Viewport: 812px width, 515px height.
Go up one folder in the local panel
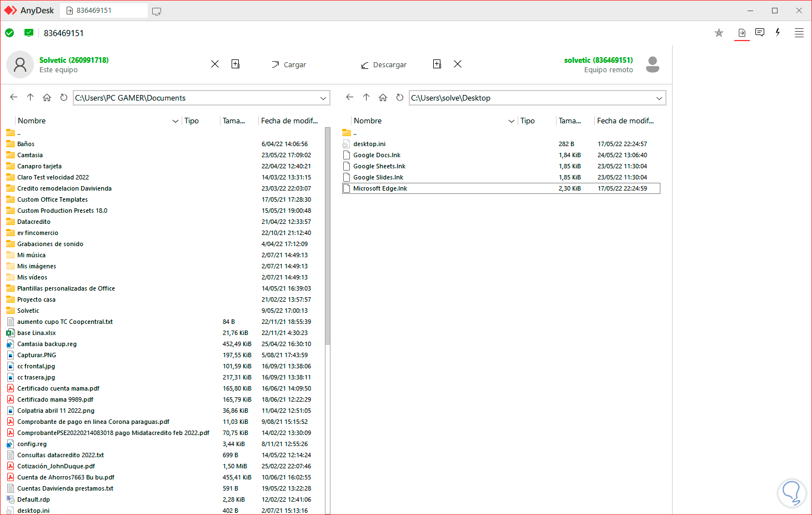click(x=30, y=97)
